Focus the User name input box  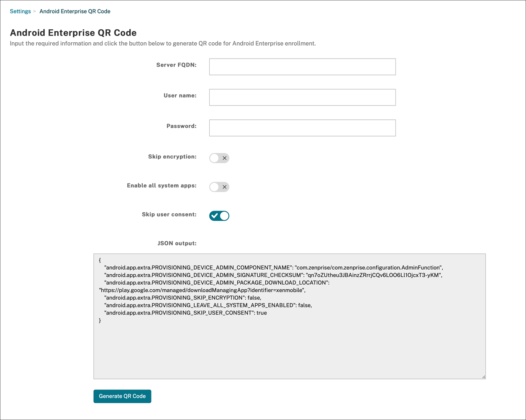[x=302, y=97]
